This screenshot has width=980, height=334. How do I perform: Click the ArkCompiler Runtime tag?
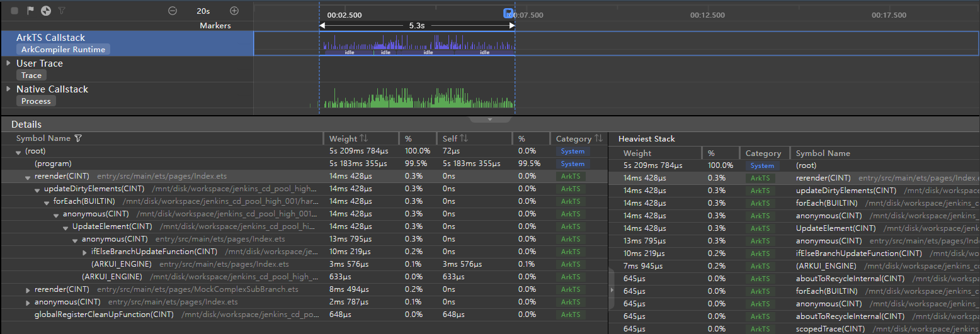(x=63, y=50)
